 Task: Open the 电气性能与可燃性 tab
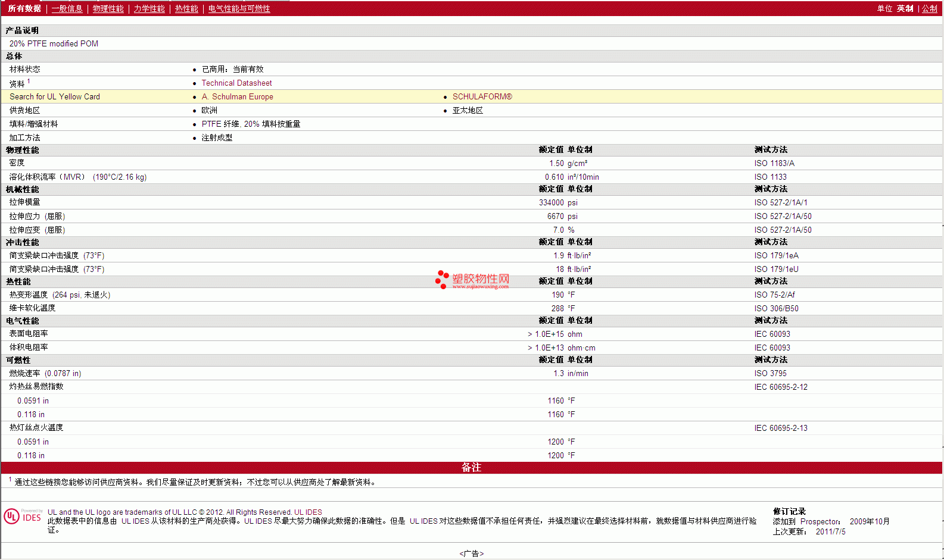coord(239,8)
